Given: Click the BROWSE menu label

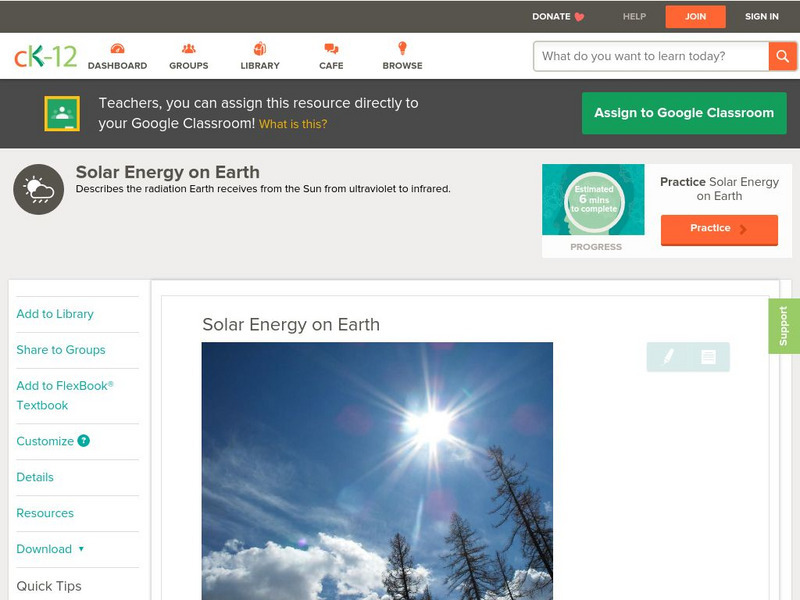Looking at the screenshot, I should [403, 66].
